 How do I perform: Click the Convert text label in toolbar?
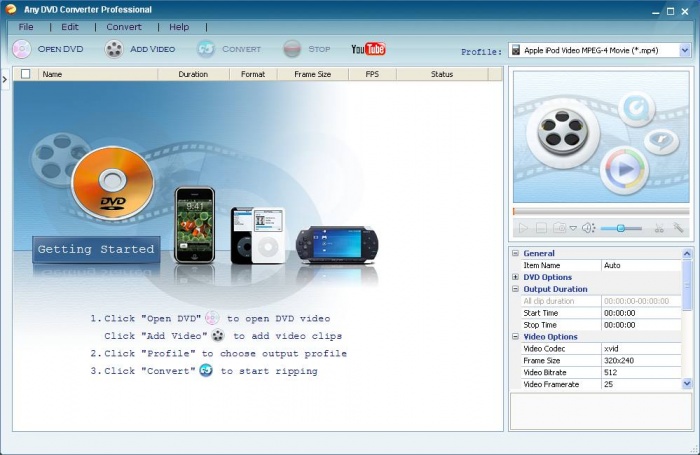(x=242, y=49)
